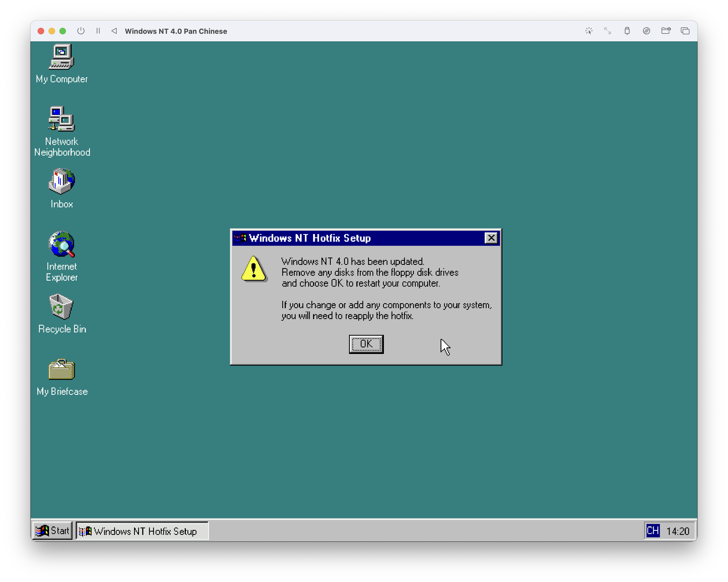Launch Internet Explorer from the desktop
728x582 pixels.
point(62,245)
